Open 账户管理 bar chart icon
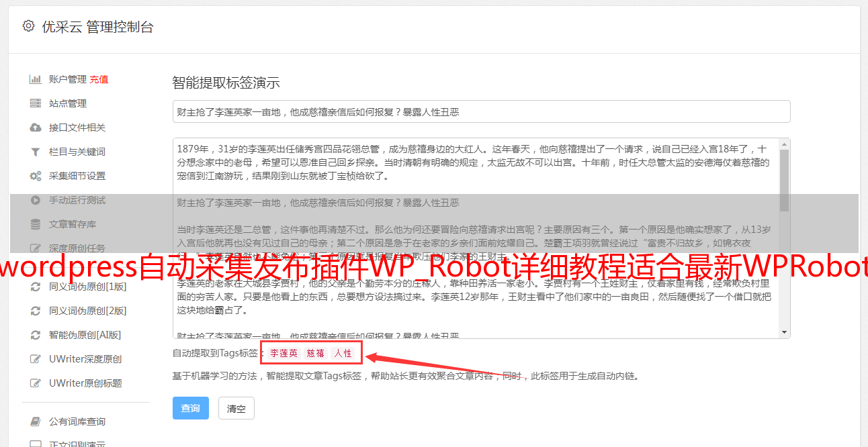Image resolution: width=868 pixels, height=447 pixels. pos(36,79)
